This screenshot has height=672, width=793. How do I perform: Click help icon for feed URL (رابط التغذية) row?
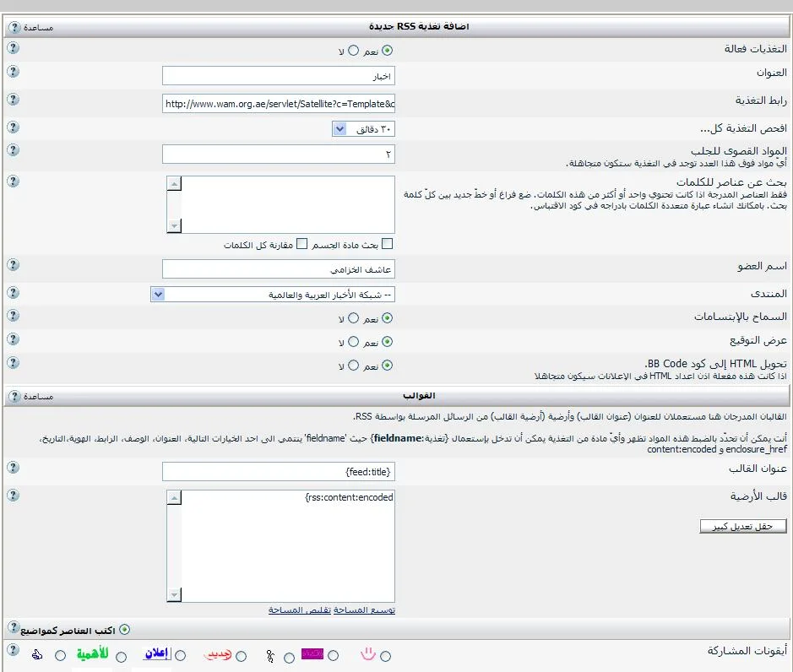13,100
